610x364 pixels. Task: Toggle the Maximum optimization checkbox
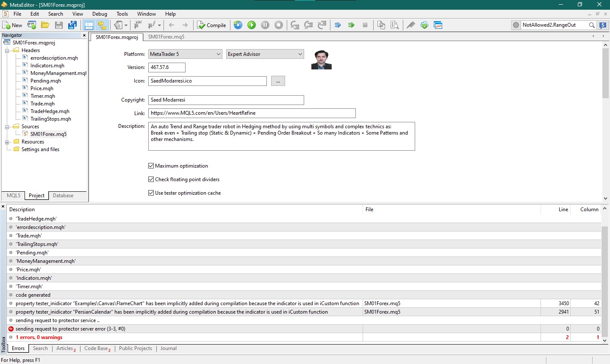[151, 166]
